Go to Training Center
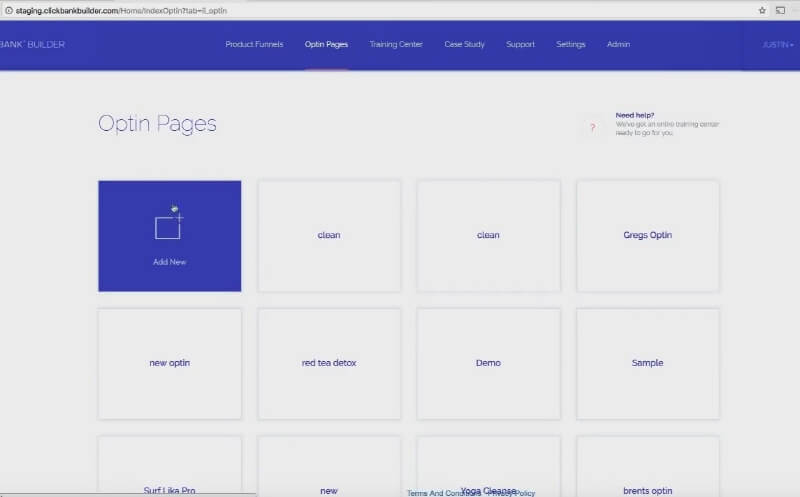 pyautogui.click(x=396, y=44)
